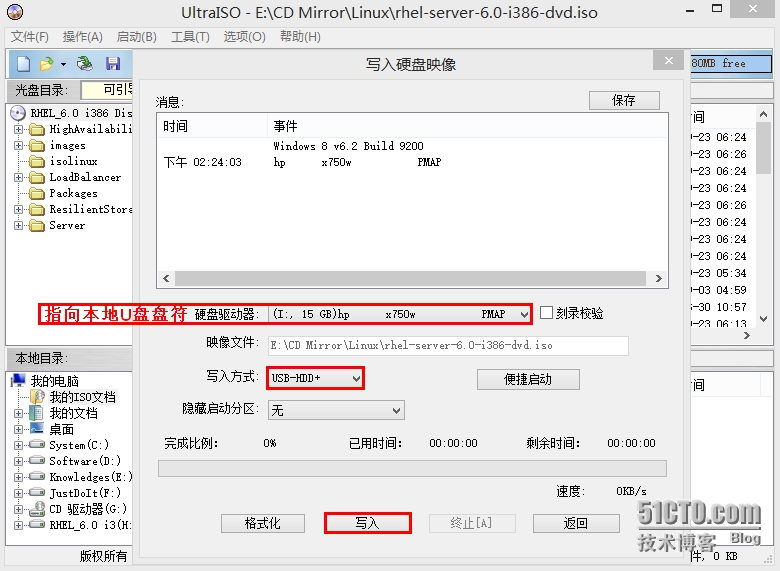Viewport: 780px width, 571px height.
Task: Click the Save floppy toolbar icon
Action: [x=113, y=64]
